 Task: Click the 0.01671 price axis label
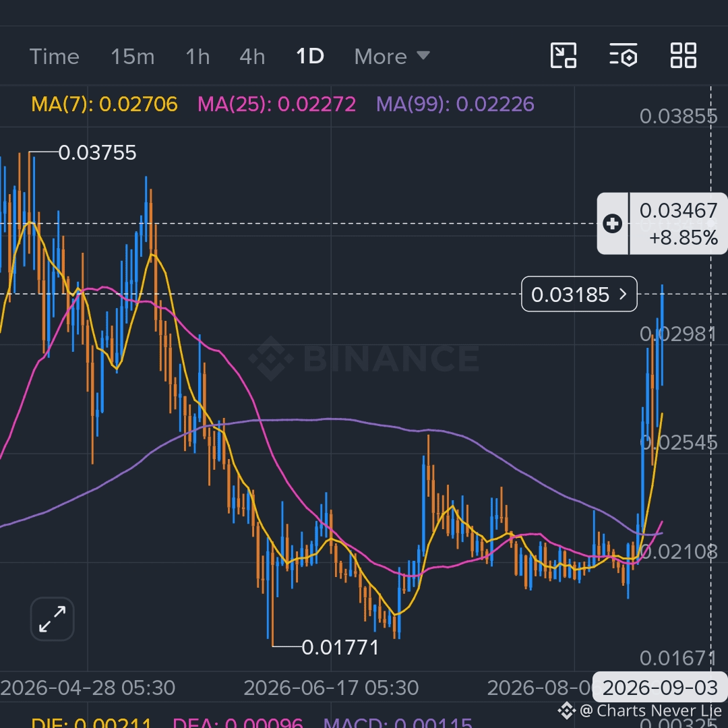[x=678, y=659]
